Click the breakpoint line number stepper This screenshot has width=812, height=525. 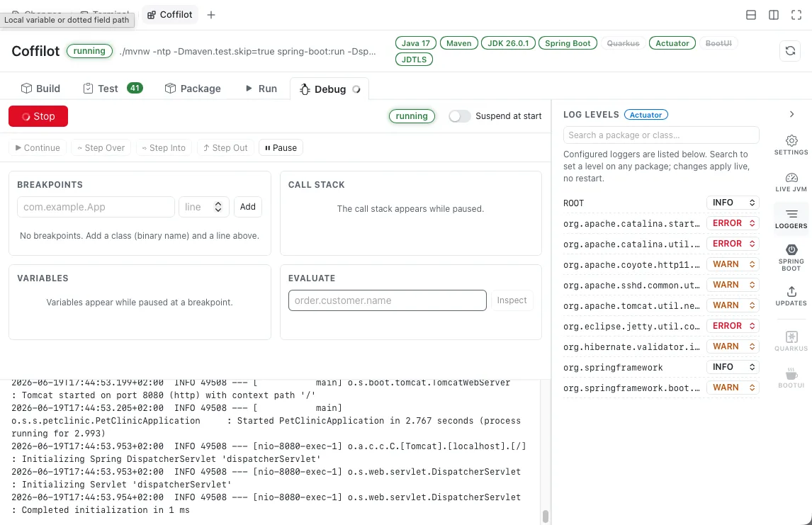tap(218, 207)
